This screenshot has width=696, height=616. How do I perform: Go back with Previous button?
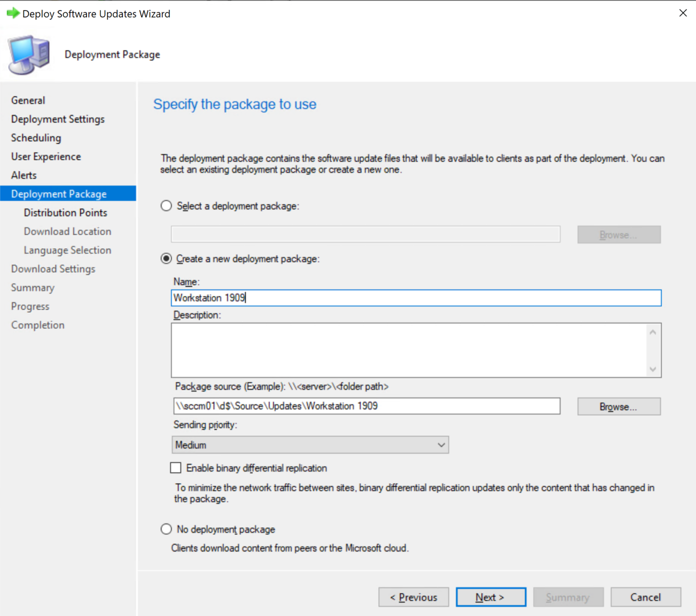click(413, 597)
